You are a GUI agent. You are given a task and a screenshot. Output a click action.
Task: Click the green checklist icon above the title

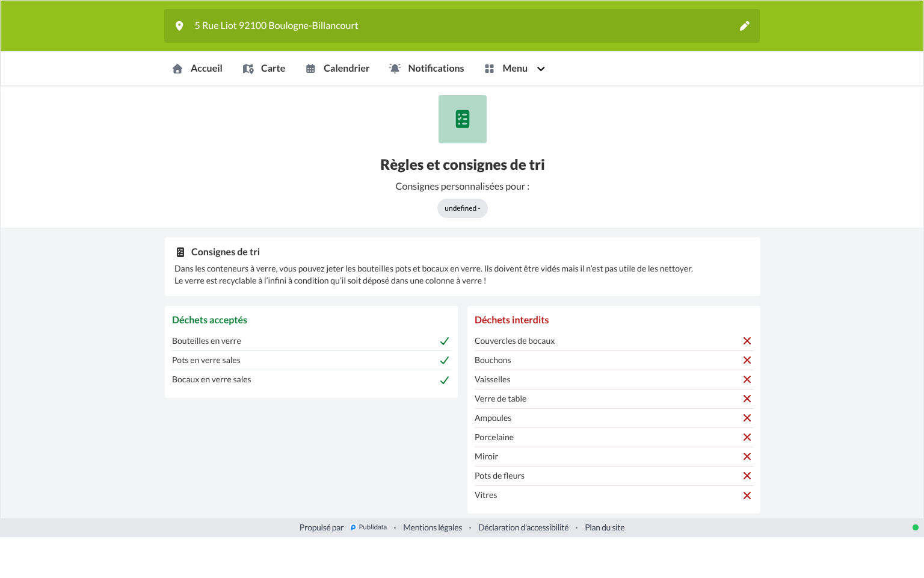pyautogui.click(x=463, y=119)
